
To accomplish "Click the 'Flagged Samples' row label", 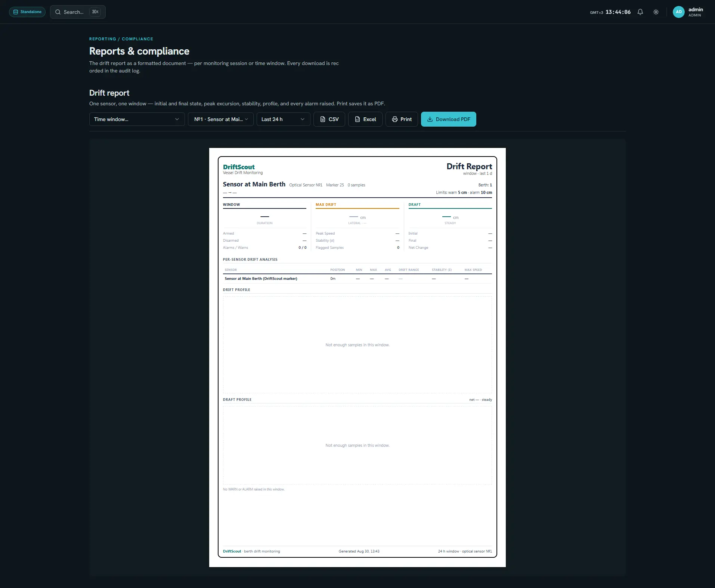I will click(x=329, y=248).
